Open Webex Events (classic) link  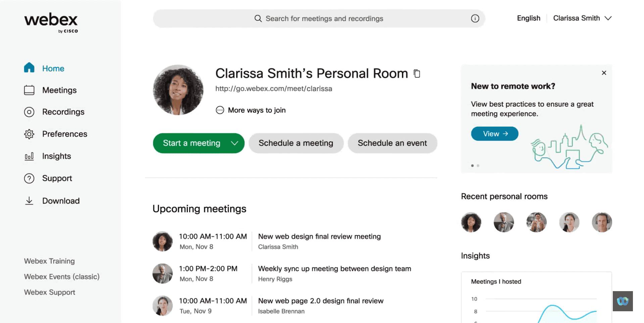62,277
